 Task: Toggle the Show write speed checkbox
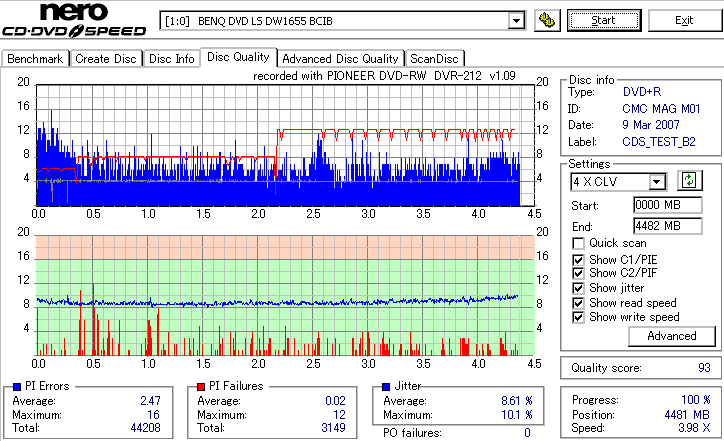click(x=578, y=317)
